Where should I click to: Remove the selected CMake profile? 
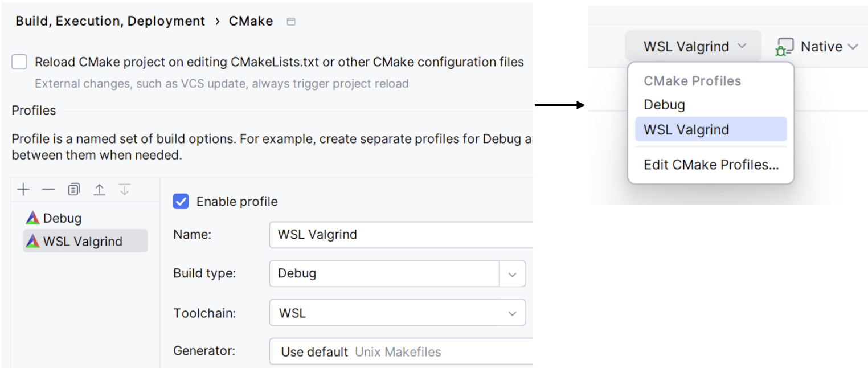(48, 189)
